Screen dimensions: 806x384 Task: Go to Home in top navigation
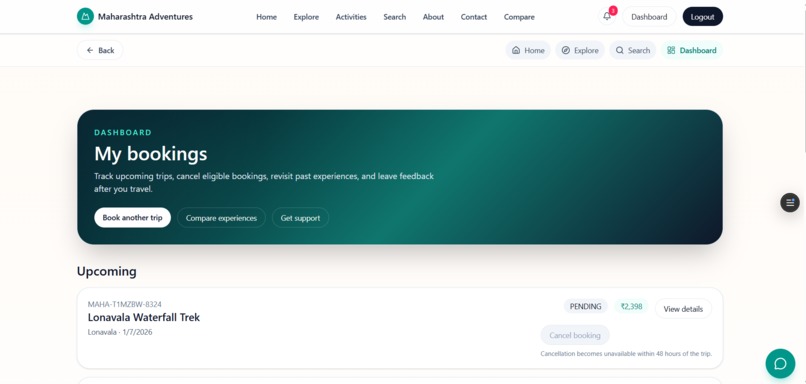(x=266, y=17)
